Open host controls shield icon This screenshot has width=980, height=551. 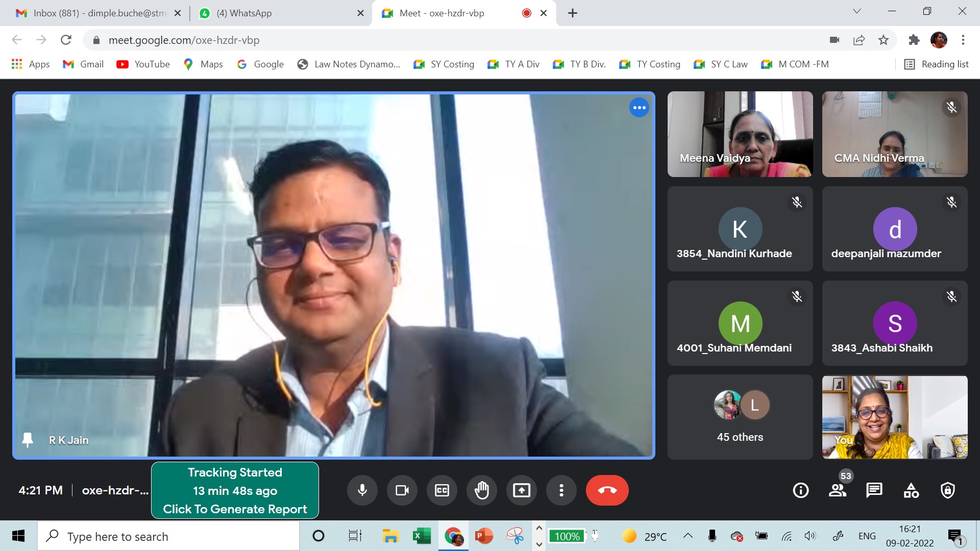pyautogui.click(x=948, y=490)
